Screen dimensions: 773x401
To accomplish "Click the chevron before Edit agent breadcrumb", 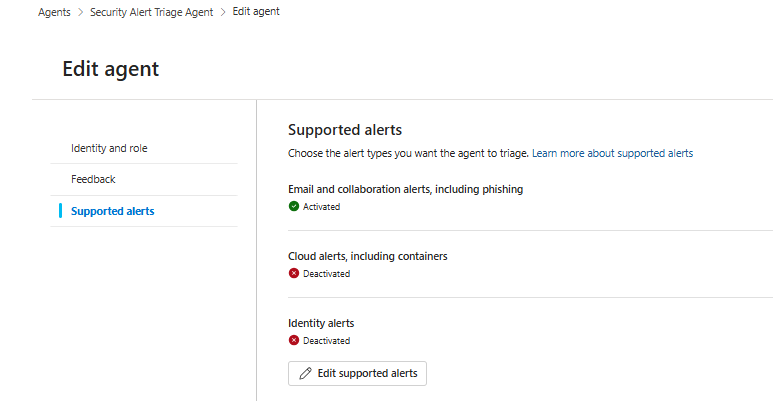I will pyautogui.click(x=223, y=12).
